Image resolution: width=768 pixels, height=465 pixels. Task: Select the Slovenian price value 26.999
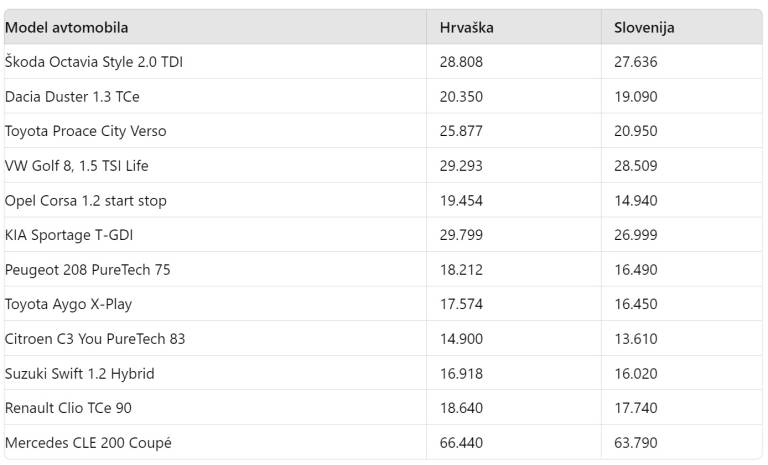[x=635, y=235]
